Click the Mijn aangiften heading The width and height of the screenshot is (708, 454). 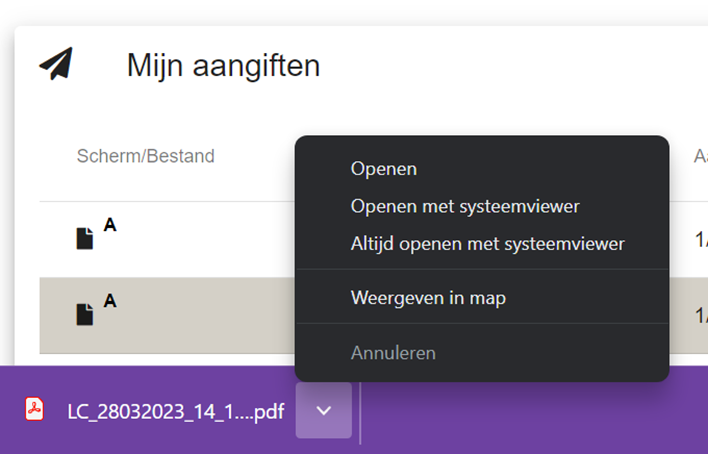(x=224, y=66)
